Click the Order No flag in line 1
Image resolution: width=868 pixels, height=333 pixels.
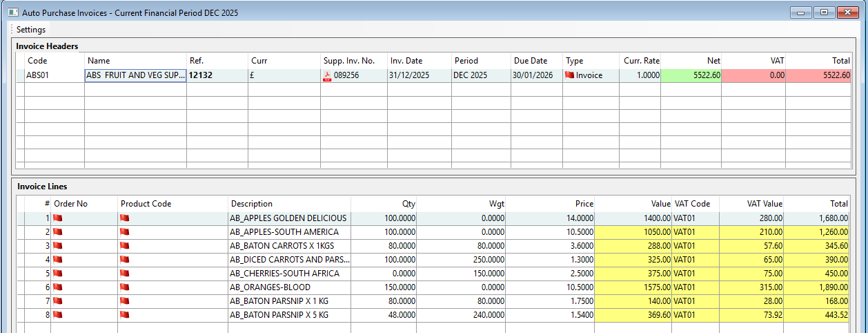58,218
